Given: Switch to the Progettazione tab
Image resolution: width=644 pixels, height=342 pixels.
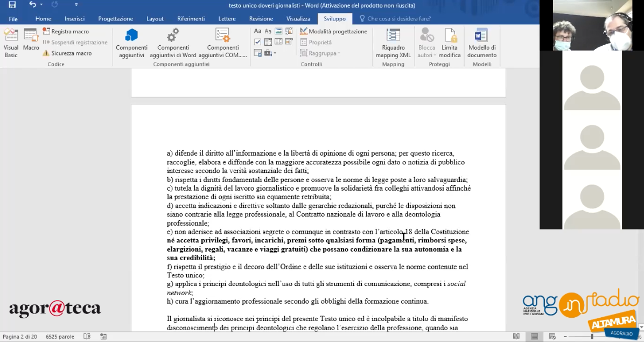Looking at the screenshot, I should [115, 18].
